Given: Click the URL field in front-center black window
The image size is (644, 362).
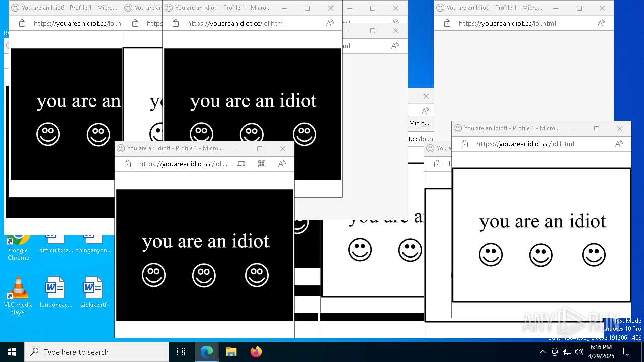Looking at the screenshot, I should point(183,164).
